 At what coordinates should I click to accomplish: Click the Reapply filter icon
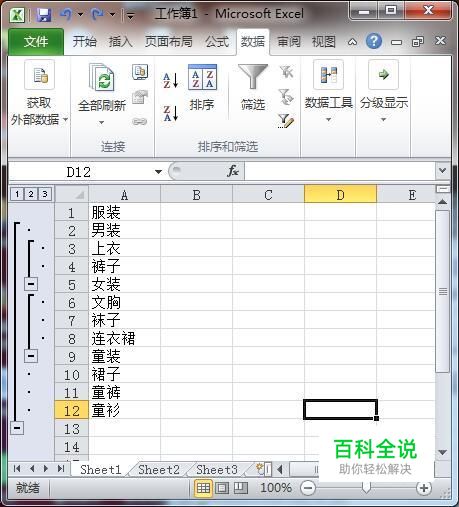coord(286,97)
